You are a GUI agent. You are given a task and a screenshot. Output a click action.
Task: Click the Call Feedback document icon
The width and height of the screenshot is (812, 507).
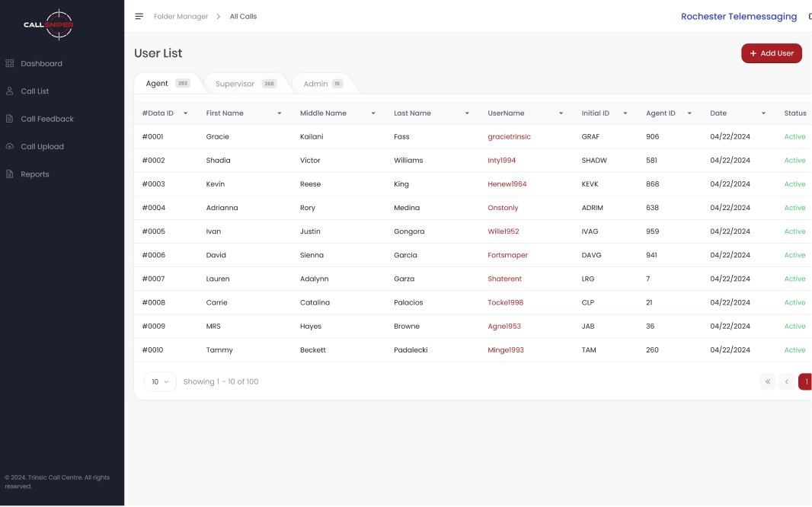10,119
